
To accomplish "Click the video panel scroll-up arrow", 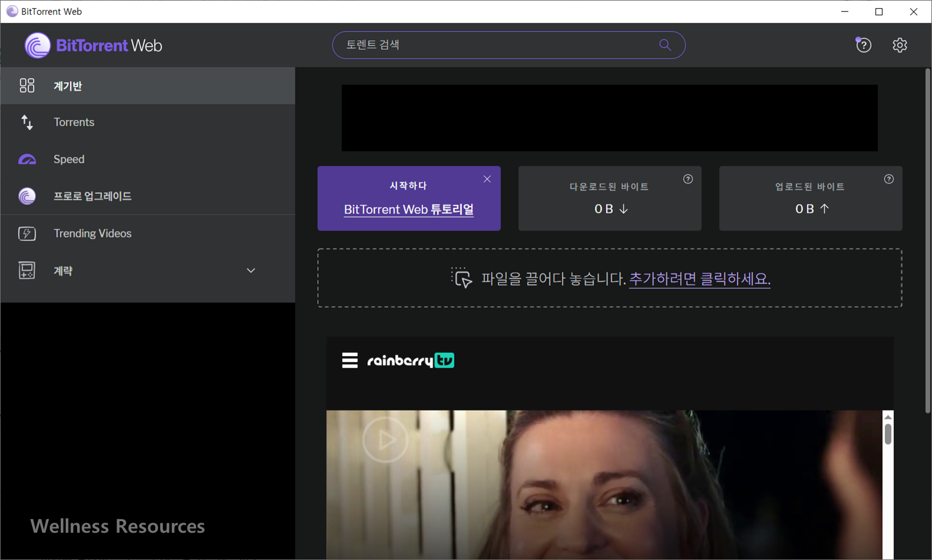I will (x=888, y=417).
